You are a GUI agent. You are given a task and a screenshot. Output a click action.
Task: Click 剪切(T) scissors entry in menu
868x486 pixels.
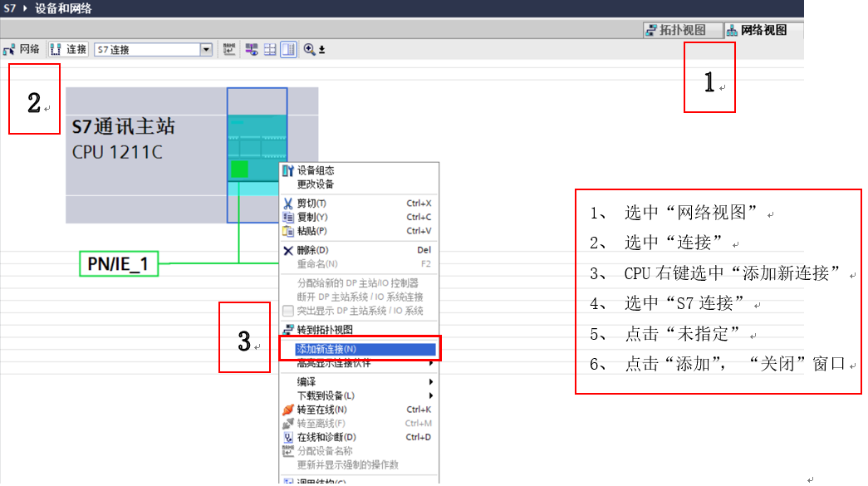click(x=360, y=204)
